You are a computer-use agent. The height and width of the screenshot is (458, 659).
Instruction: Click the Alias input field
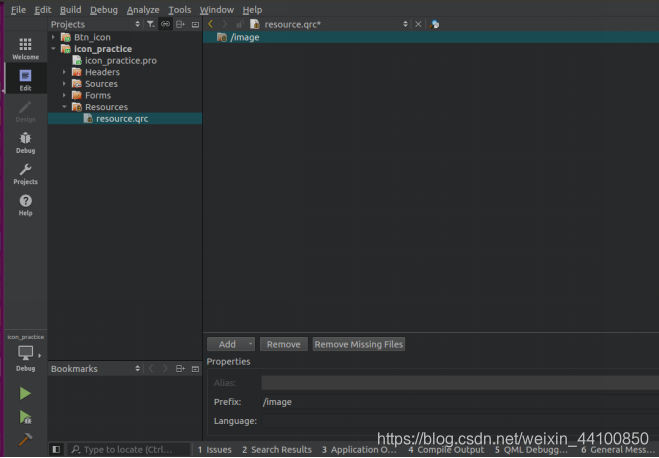tap(460, 383)
